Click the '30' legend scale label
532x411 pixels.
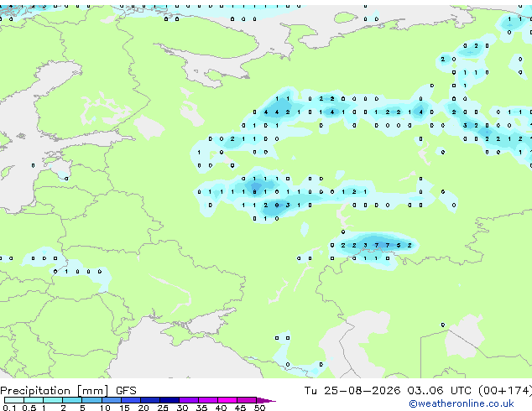pyautogui.click(x=182, y=408)
